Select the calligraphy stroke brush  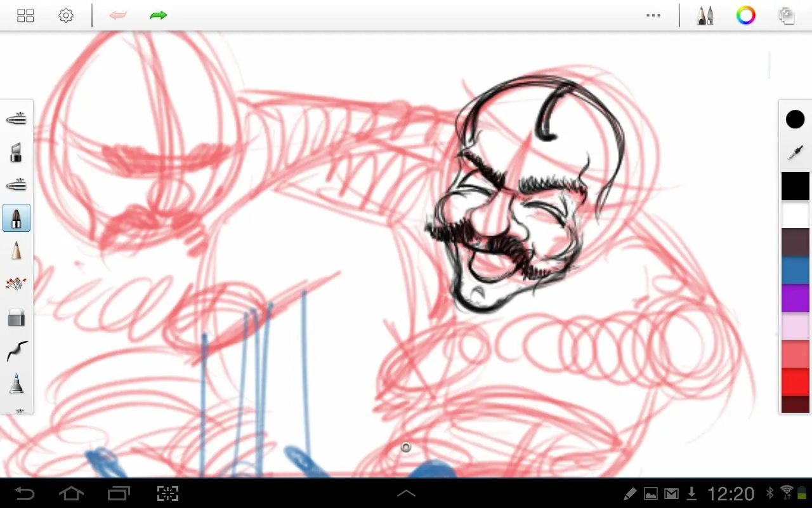(x=16, y=351)
